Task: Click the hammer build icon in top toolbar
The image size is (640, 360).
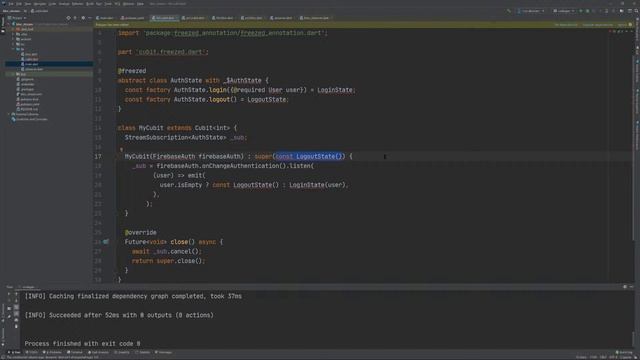Action: click(509, 11)
